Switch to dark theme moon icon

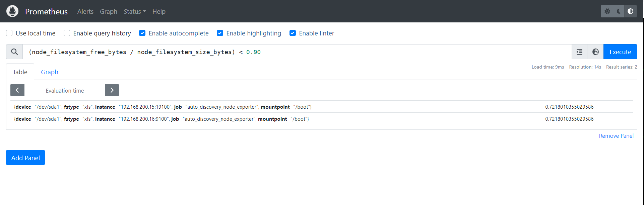point(619,11)
